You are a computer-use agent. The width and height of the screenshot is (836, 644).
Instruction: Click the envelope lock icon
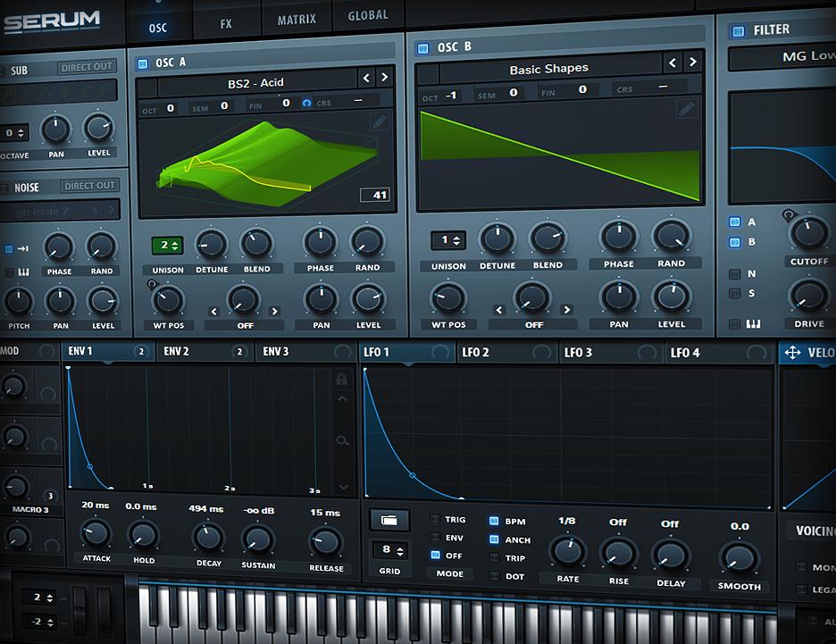coord(341,379)
